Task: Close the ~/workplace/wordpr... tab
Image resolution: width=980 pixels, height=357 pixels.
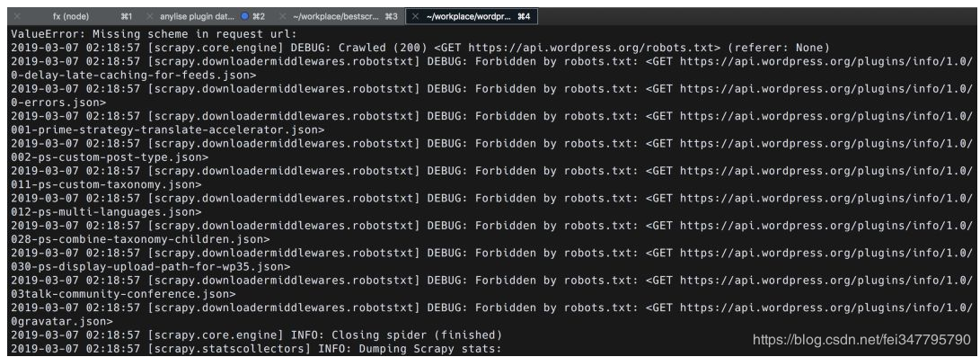Action: (x=415, y=17)
